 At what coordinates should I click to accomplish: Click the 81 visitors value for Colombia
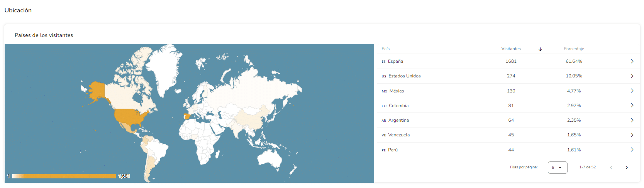[x=511, y=106]
